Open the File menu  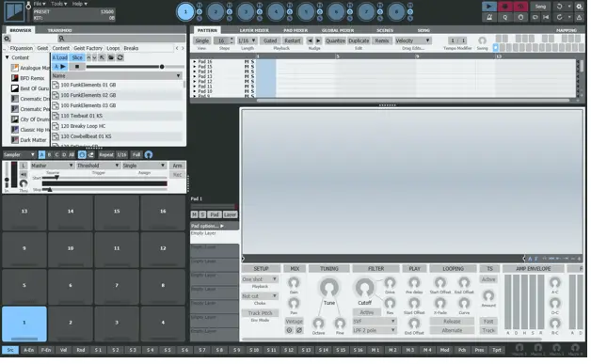coord(40,4)
